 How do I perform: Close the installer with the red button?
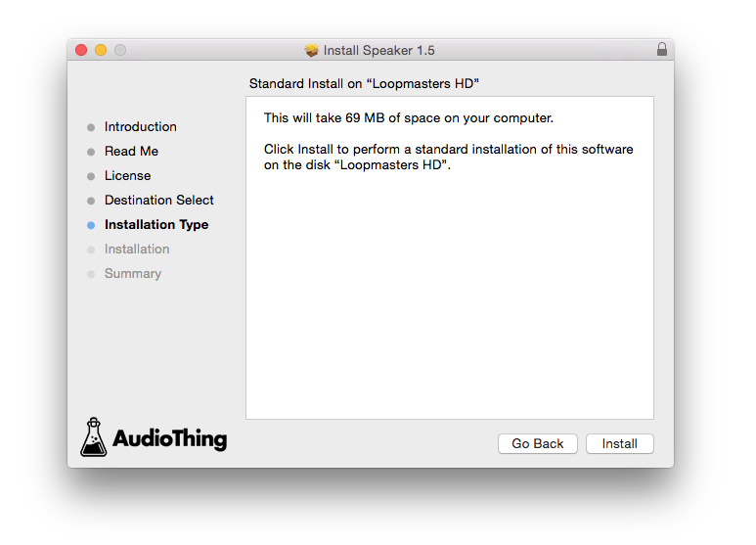click(x=81, y=50)
